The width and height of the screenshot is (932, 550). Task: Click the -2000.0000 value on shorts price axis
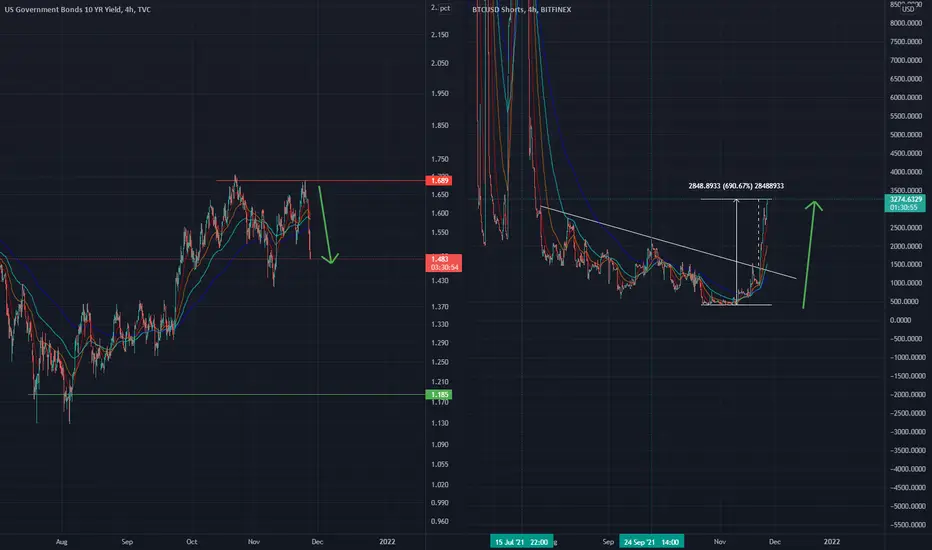point(906,395)
